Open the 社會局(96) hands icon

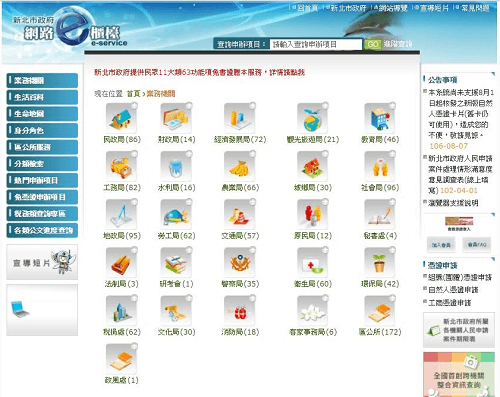tap(380, 166)
